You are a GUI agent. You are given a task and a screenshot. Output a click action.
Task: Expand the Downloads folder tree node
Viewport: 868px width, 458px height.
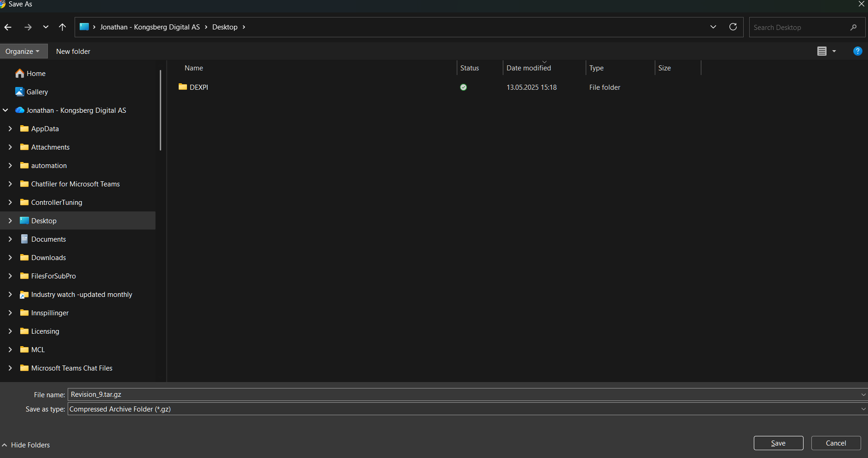[10, 258]
